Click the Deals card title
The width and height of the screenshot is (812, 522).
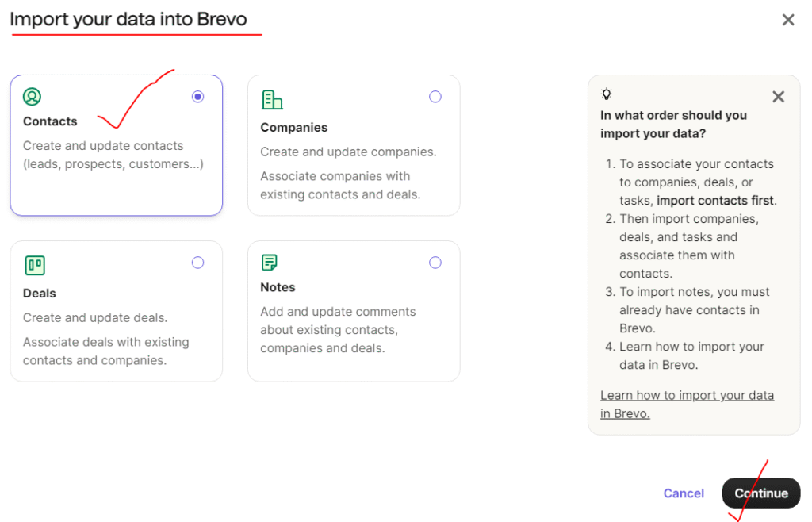click(x=40, y=294)
